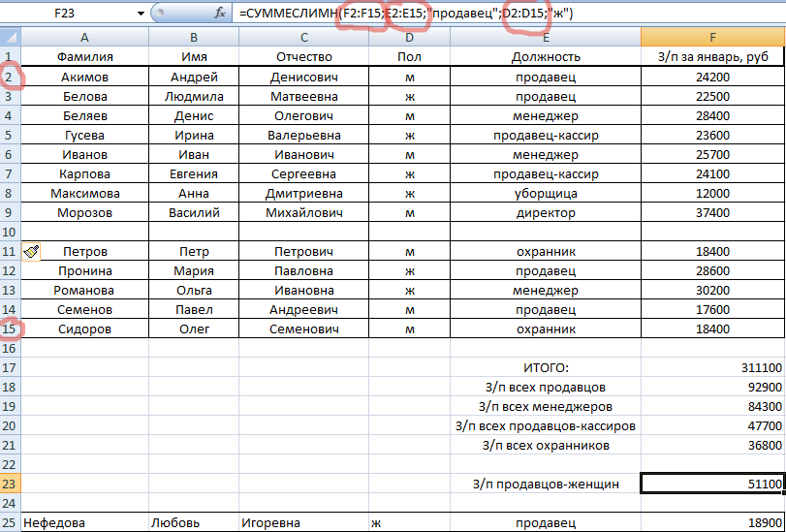Click the salary value 37400

pos(712,212)
